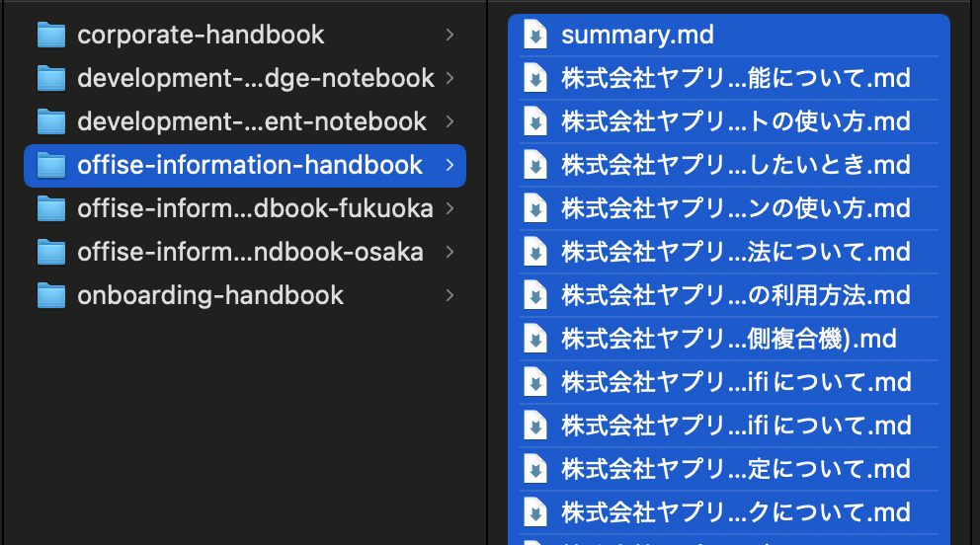The width and height of the screenshot is (980, 545).
Task: Click the file icon for 株式会社ヤプリ…側複合機).md
Action: pos(535,339)
